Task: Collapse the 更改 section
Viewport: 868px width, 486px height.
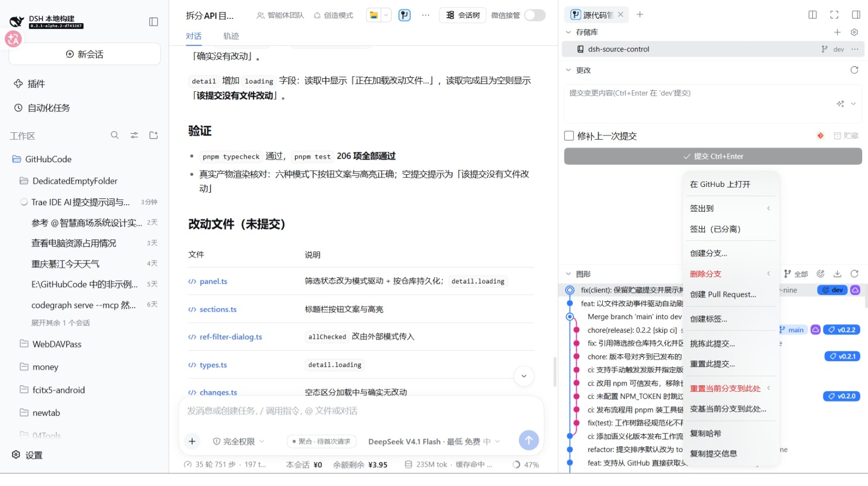Action: [x=568, y=70]
